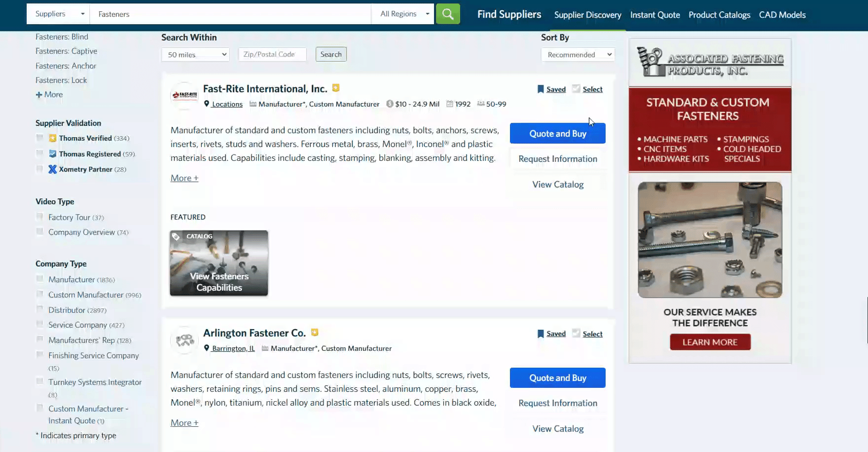Image resolution: width=868 pixels, height=452 pixels.
Task: Tick the Select checkbox for Arlington Fastener Co.
Action: [576, 333]
